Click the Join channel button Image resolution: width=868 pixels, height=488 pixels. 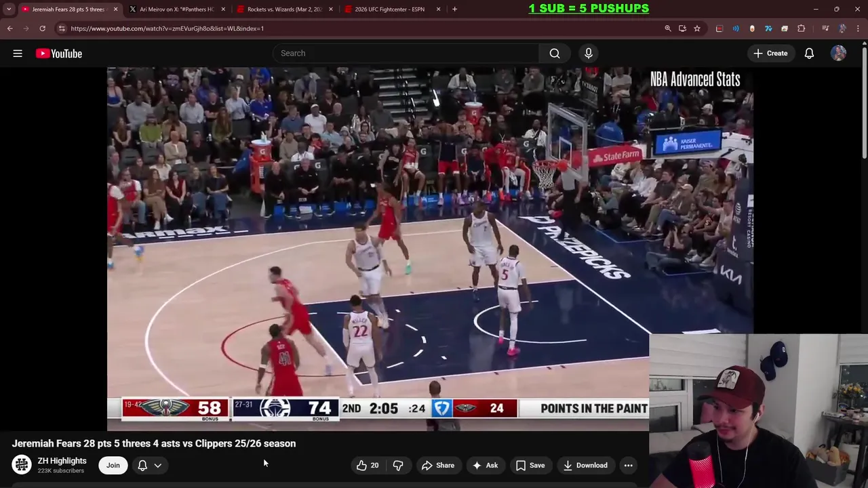(113, 466)
